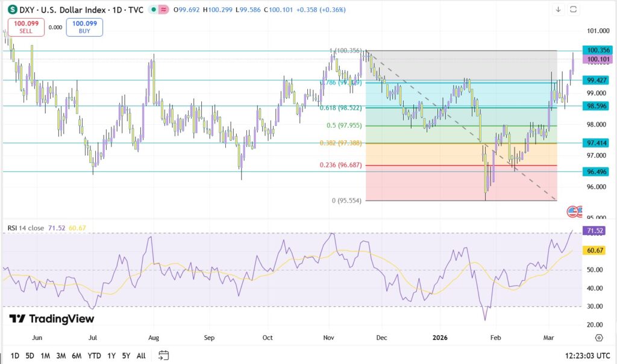Show the All time range
Screen dimensions: 617x364
pyautogui.click(x=141, y=356)
